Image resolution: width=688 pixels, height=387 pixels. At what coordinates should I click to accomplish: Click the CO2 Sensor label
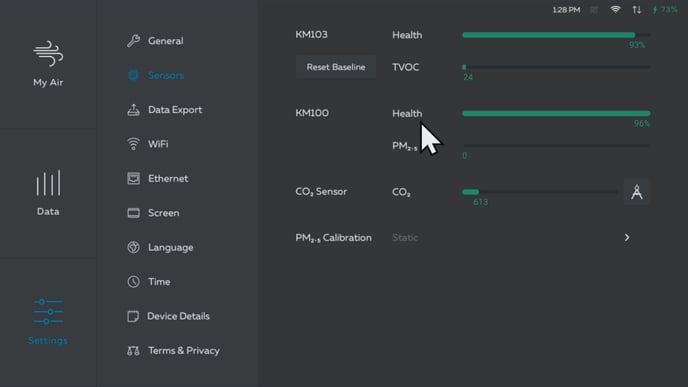(x=321, y=192)
